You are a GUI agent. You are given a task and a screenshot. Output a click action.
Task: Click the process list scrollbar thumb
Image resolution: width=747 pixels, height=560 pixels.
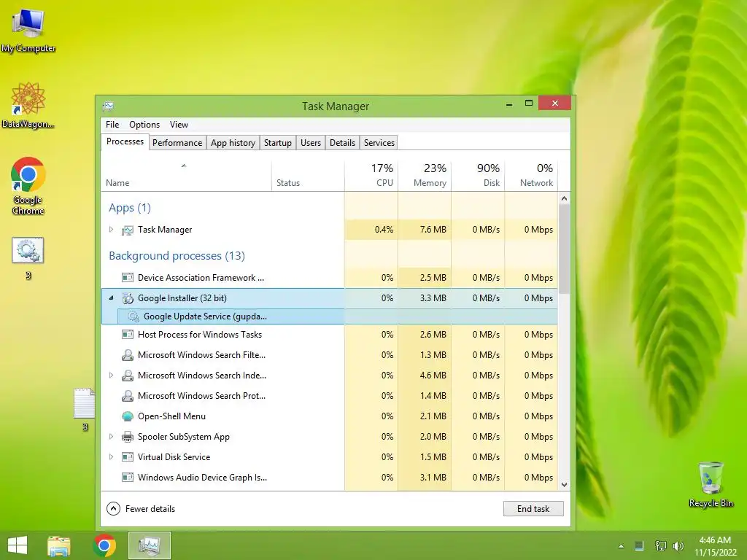pos(564,249)
